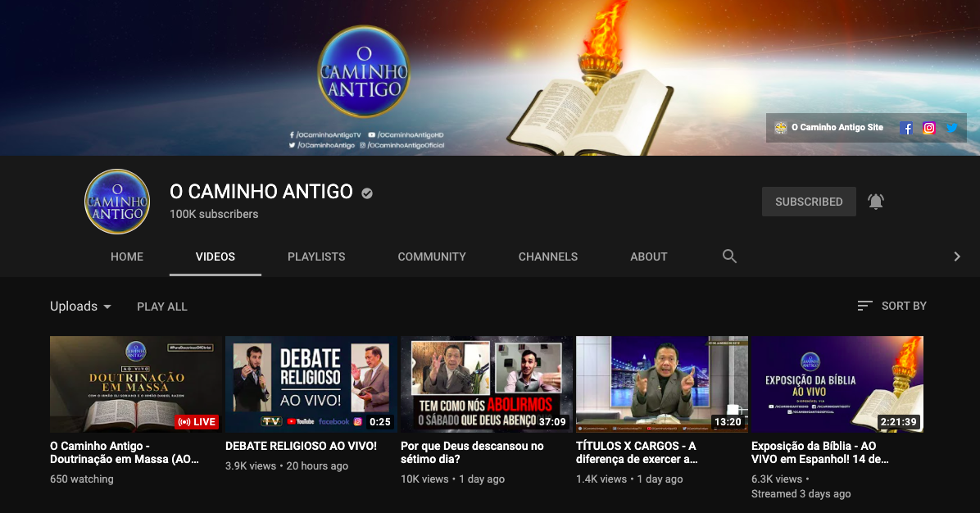
Task: Search the channel using the magnifier icon
Action: pos(729,256)
